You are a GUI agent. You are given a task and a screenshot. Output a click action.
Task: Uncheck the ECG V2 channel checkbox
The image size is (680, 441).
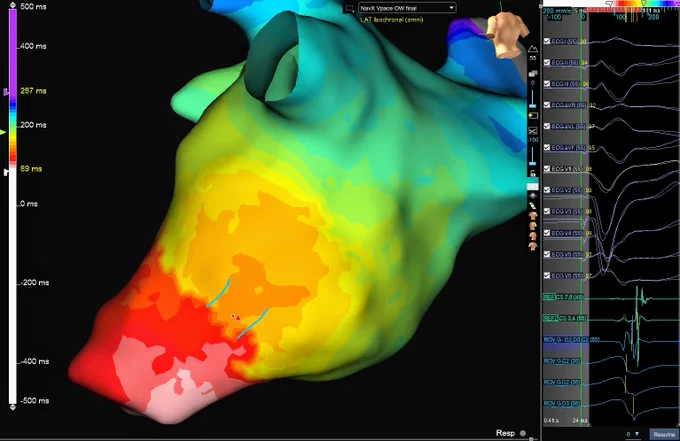547,190
